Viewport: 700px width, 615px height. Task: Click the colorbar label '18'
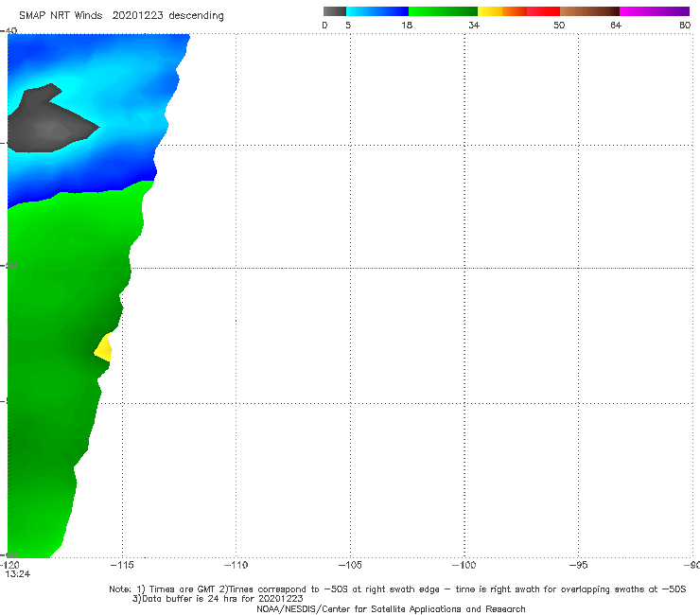click(x=407, y=25)
